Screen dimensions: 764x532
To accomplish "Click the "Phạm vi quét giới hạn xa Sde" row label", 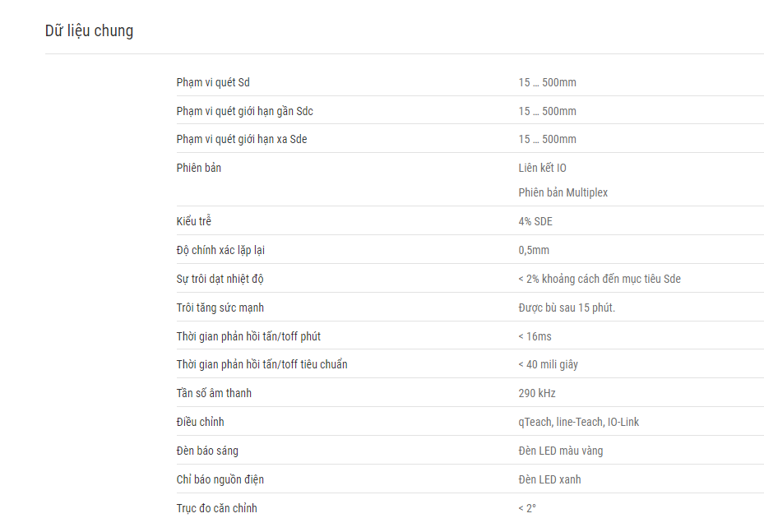I will point(242,139).
